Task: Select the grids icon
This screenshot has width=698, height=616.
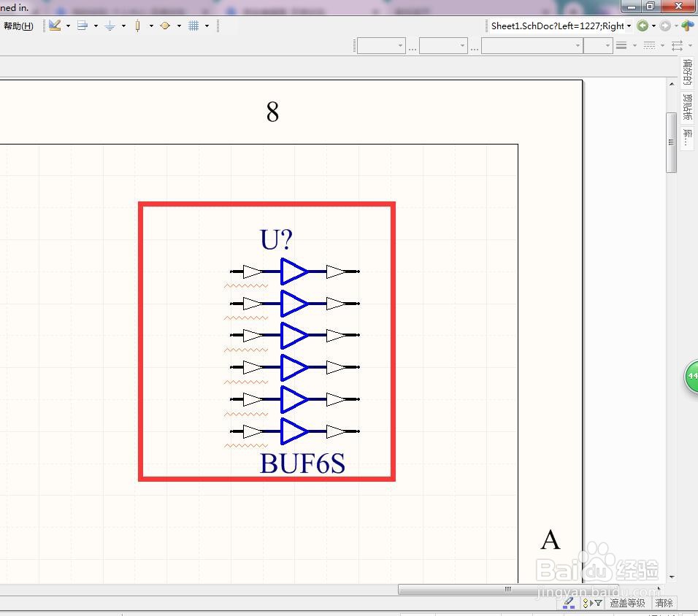Action: (x=193, y=26)
